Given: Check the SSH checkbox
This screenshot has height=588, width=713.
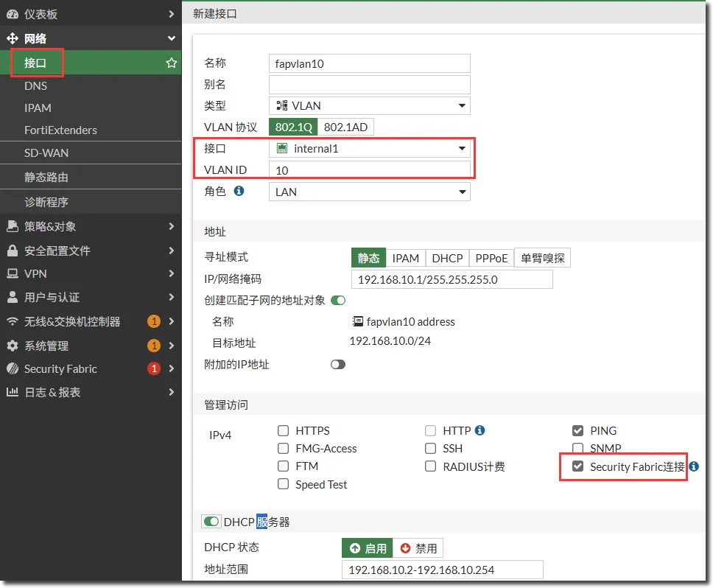Looking at the screenshot, I should [x=431, y=449].
